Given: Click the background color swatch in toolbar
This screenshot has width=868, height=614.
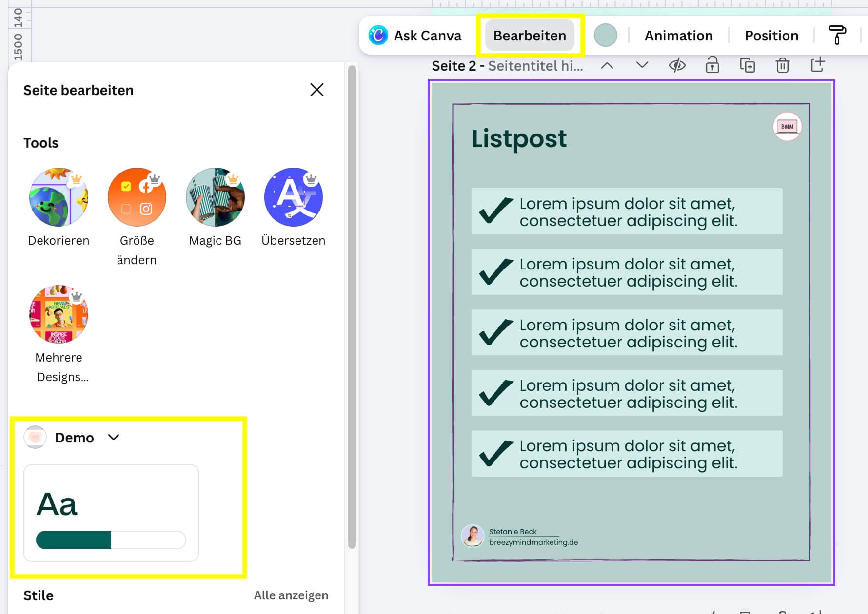Looking at the screenshot, I should tap(605, 36).
